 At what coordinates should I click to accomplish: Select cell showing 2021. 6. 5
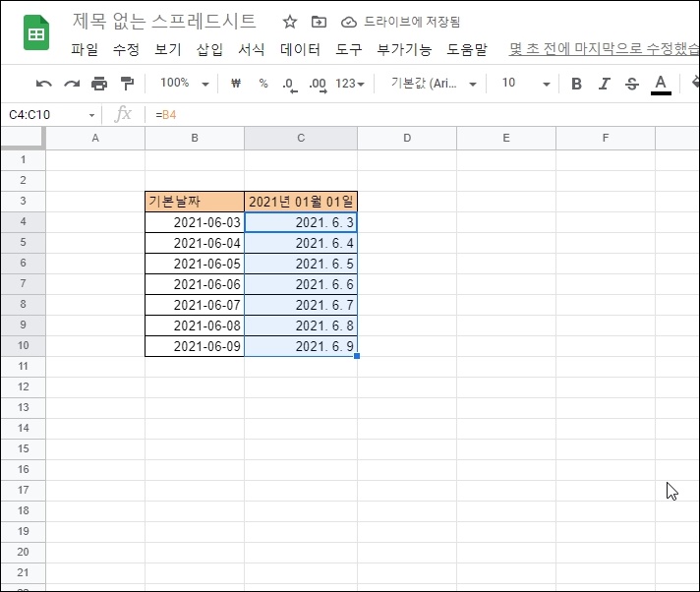click(x=301, y=264)
